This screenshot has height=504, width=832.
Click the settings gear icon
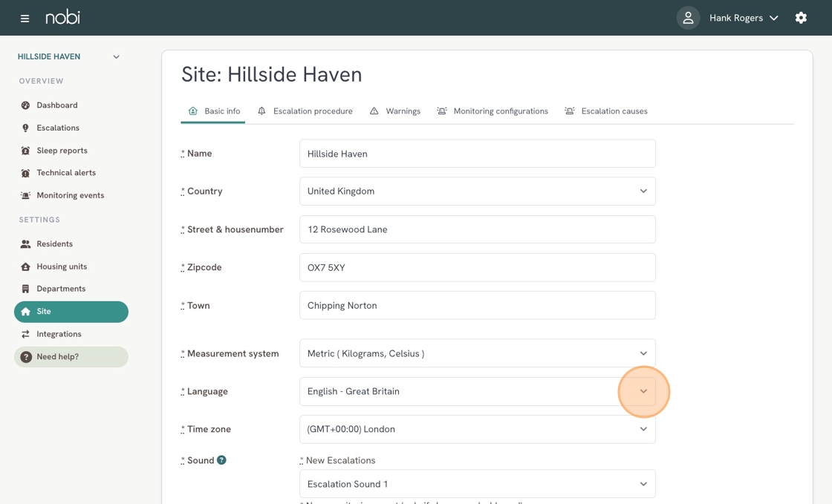[801, 18]
